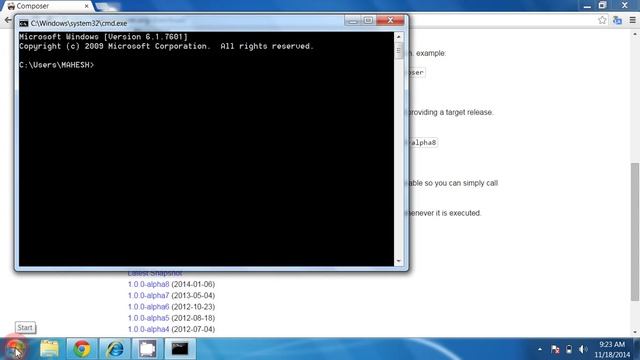Image resolution: width=640 pixels, height=360 pixels.
Task: Open the 1.0.0-alpha4 download link
Action: (x=148, y=329)
